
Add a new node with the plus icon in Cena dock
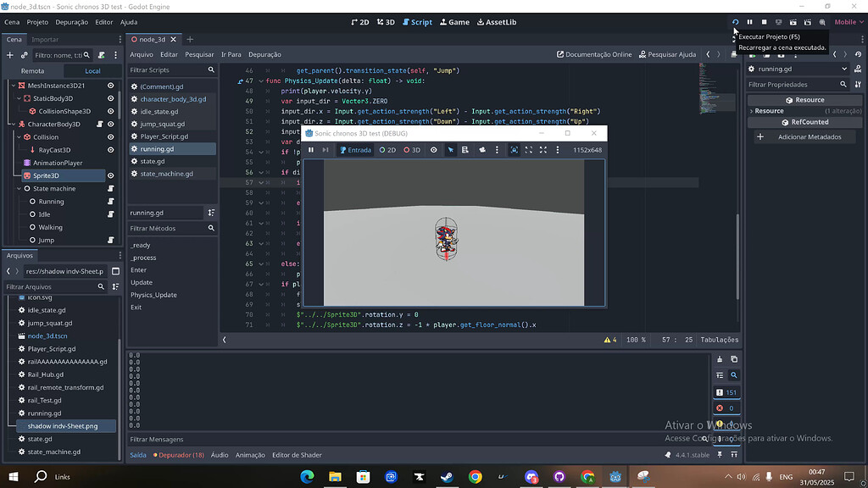pyautogui.click(x=9, y=55)
